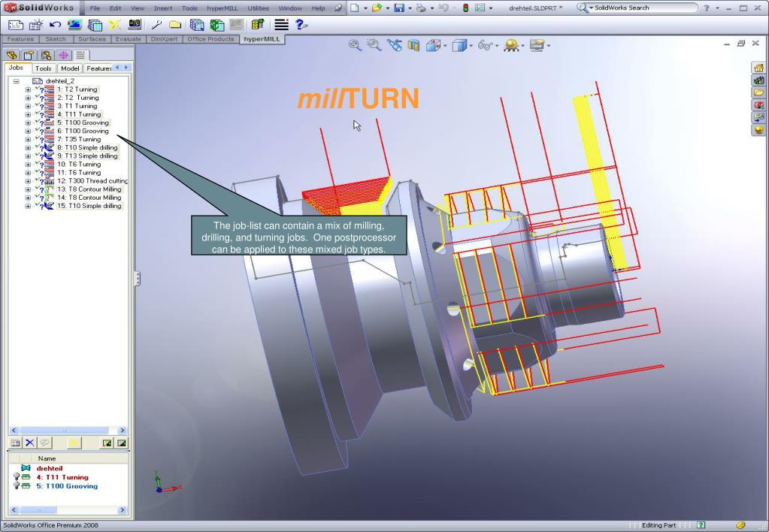Open the Display Style dropdown arrow
The width and height of the screenshot is (769, 532).
click(471, 46)
